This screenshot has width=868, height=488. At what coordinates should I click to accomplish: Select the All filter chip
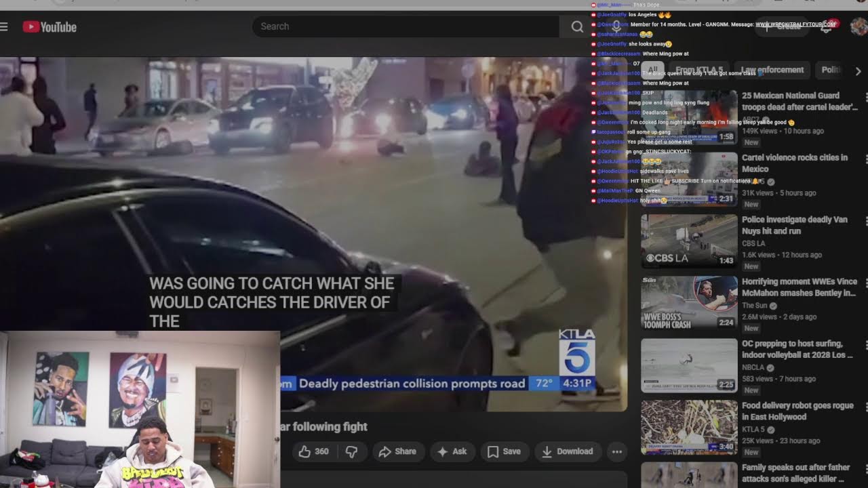652,70
